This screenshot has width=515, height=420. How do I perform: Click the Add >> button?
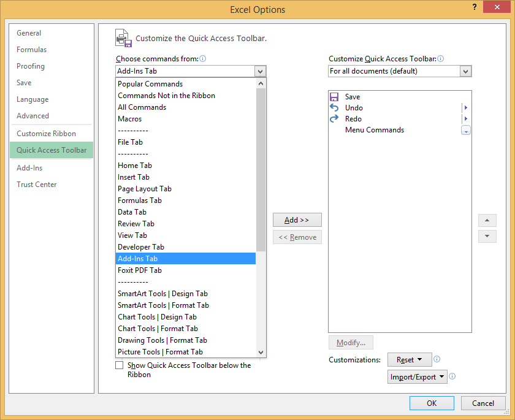tap(297, 220)
